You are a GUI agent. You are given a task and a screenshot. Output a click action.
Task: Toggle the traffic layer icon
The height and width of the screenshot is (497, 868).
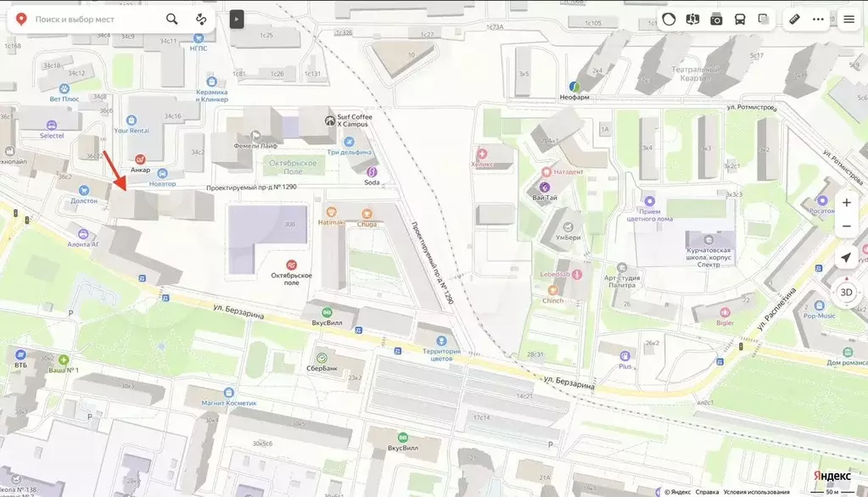pyautogui.click(x=669, y=20)
